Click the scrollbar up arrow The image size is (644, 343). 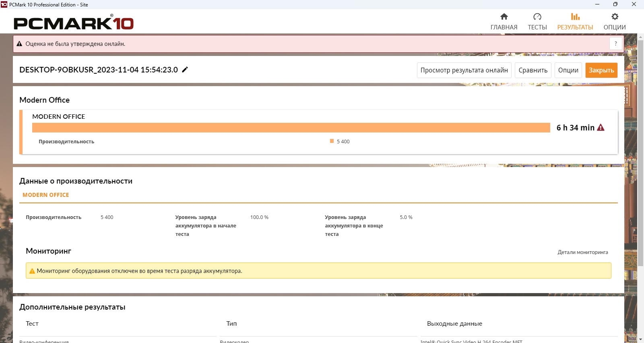pos(640,37)
